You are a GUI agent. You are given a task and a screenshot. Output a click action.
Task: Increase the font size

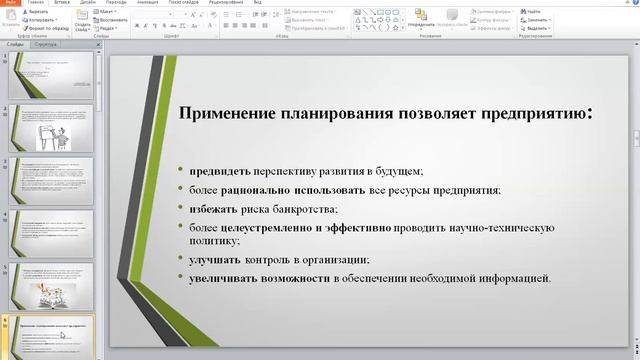tap(193, 15)
